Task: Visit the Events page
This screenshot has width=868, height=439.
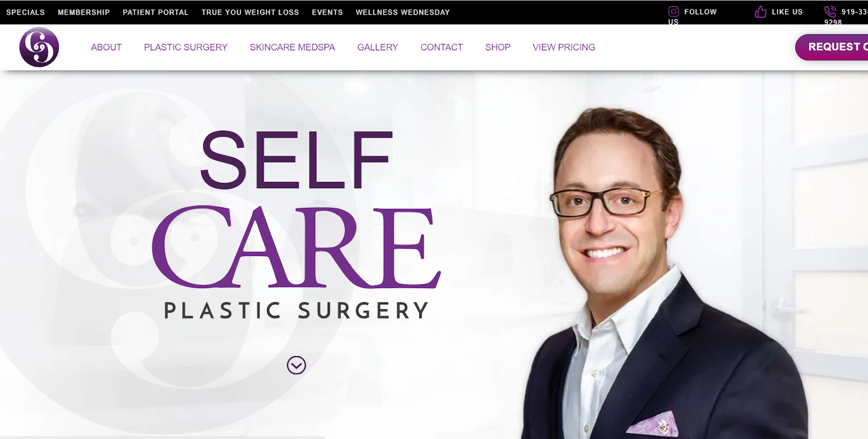Action: pos(327,12)
